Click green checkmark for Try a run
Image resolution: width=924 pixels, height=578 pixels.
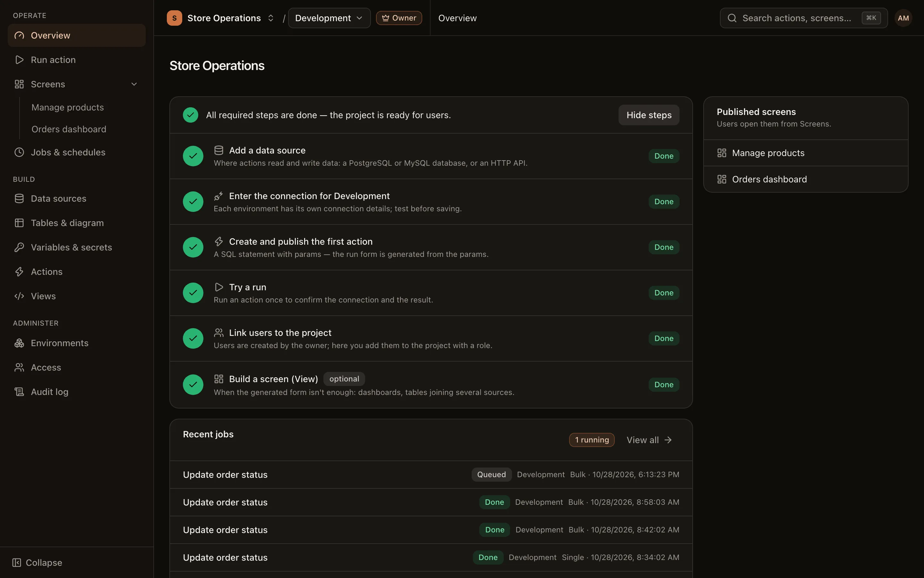coord(193,293)
